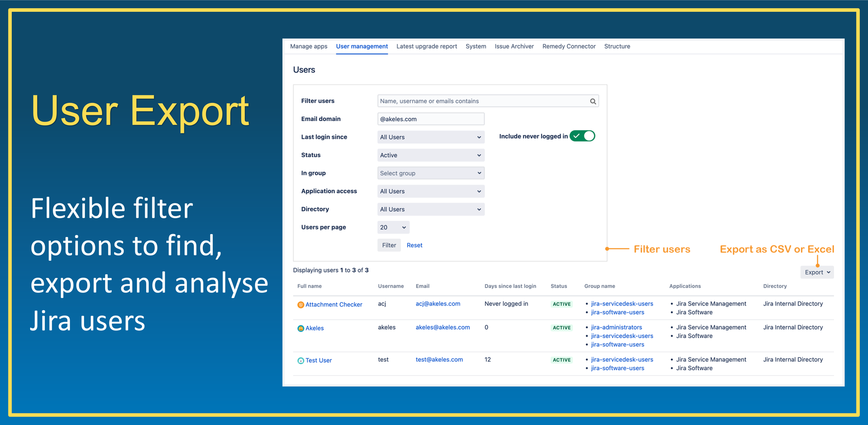The image size is (868, 425).
Task: Open the Last login since dropdown
Action: click(431, 137)
